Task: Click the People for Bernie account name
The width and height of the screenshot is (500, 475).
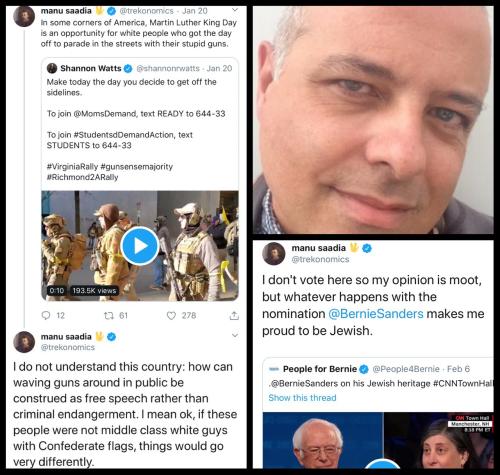Action: [x=320, y=369]
